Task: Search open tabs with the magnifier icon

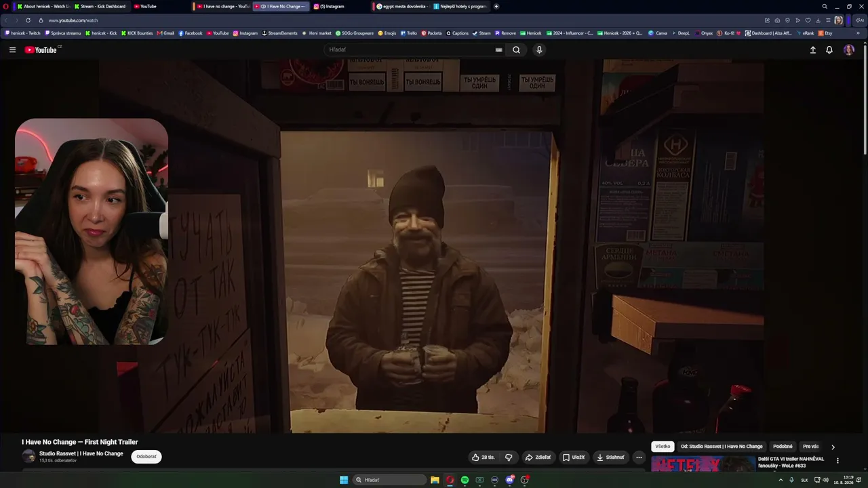Action: (x=825, y=6)
